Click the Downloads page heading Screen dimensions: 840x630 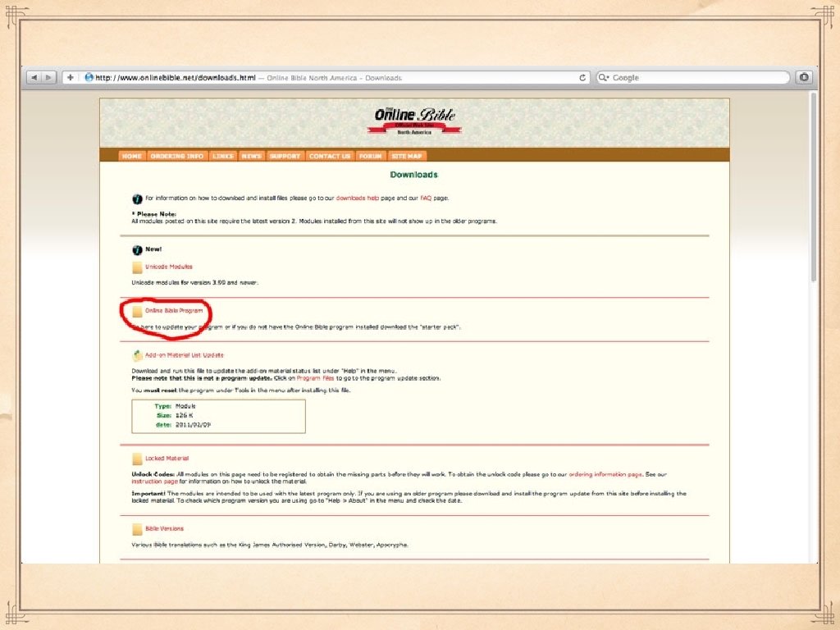click(414, 175)
